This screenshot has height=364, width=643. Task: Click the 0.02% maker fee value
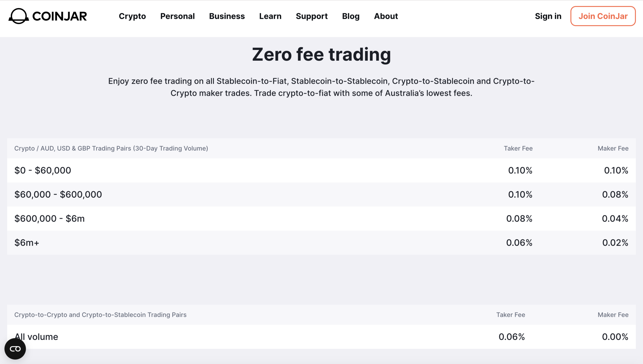[x=615, y=243]
